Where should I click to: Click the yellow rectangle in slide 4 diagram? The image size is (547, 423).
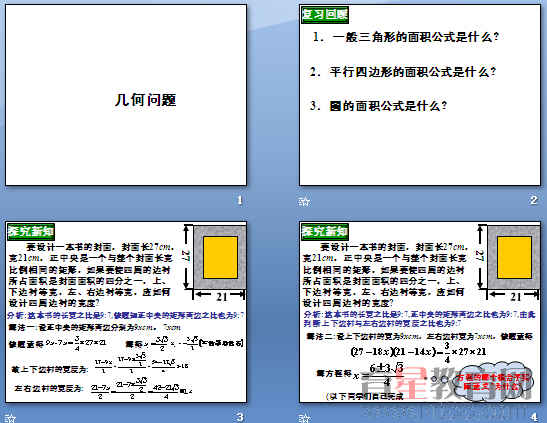click(x=515, y=257)
